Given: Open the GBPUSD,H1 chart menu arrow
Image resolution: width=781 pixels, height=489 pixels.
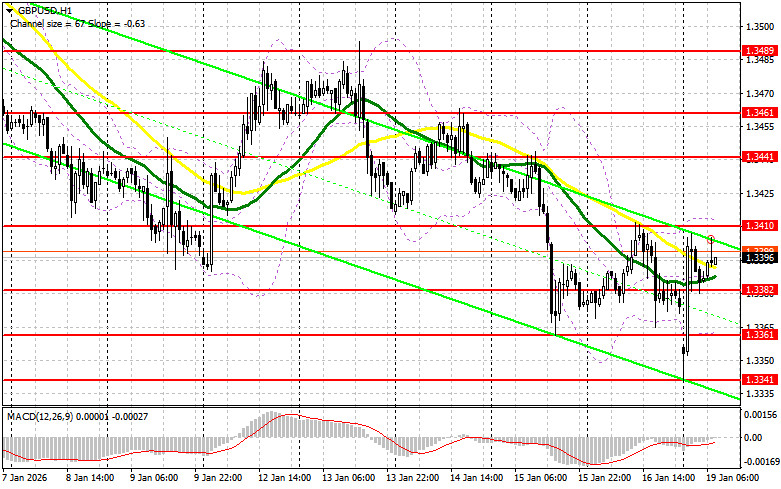Looking at the screenshot, I should [x=9, y=10].
